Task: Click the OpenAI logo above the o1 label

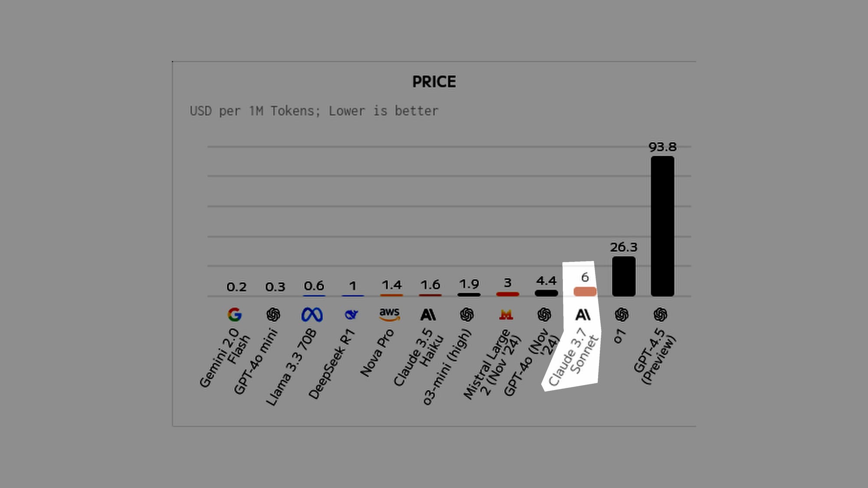Action: point(621,314)
